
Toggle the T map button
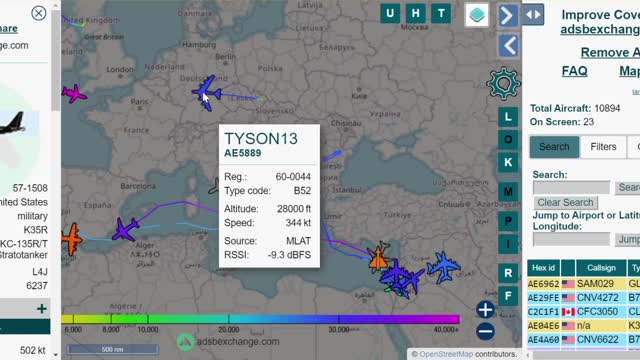(x=441, y=13)
